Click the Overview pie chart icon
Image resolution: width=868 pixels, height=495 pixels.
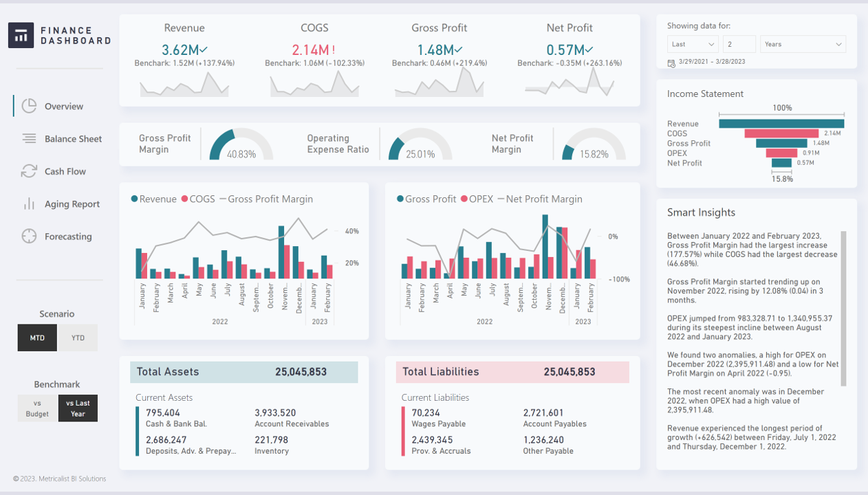[29, 106]
